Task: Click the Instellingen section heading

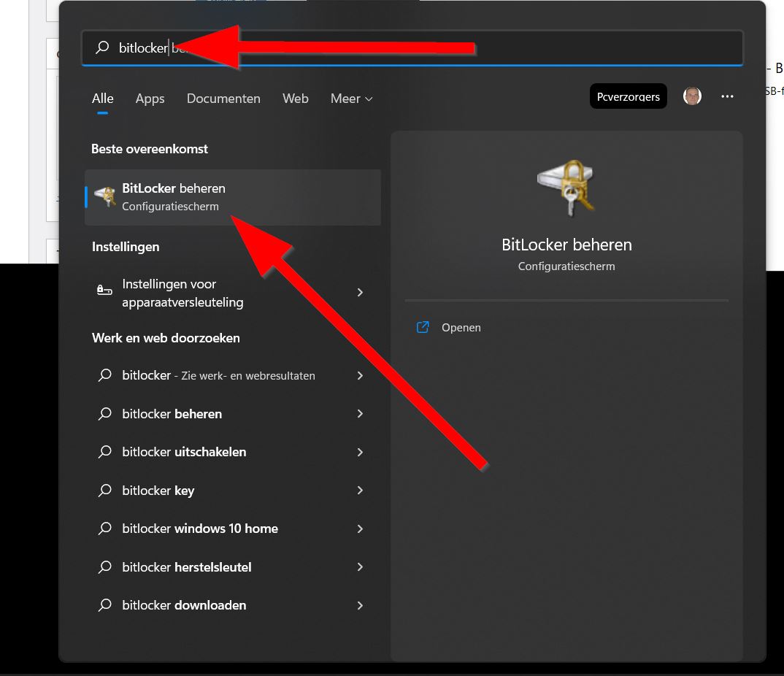Action: [126, 247]
